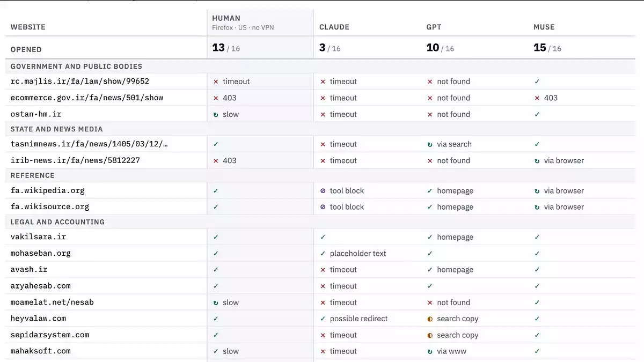Click the red X in avash.ir Claude cell

point(323,270)
